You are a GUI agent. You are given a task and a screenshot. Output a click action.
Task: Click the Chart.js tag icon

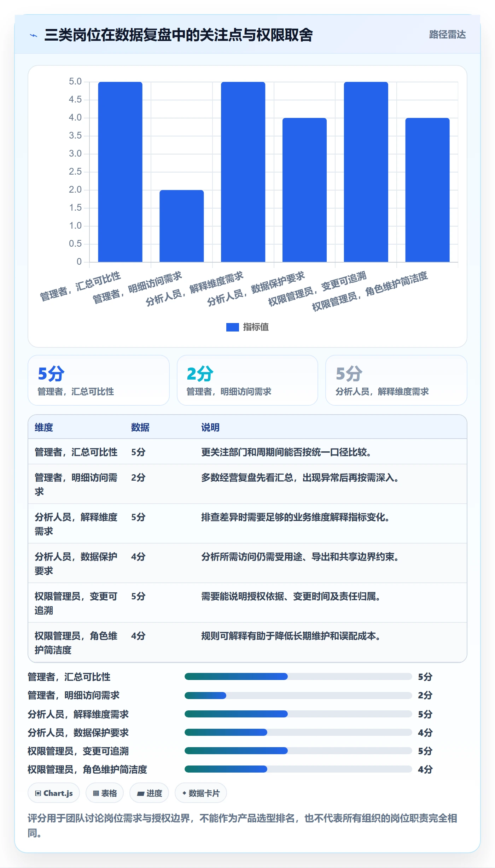[38, 793]
